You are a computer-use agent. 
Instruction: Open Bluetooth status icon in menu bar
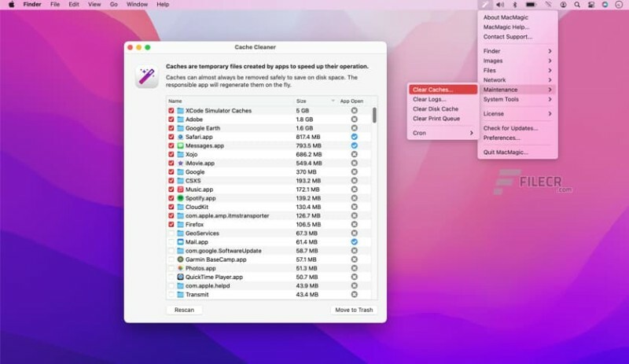coord(516,5)
